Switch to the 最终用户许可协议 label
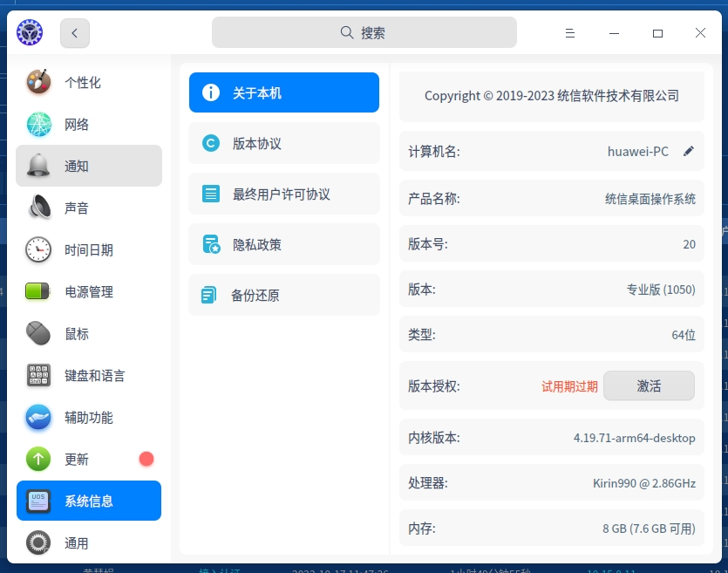 (x=282, y=194)
